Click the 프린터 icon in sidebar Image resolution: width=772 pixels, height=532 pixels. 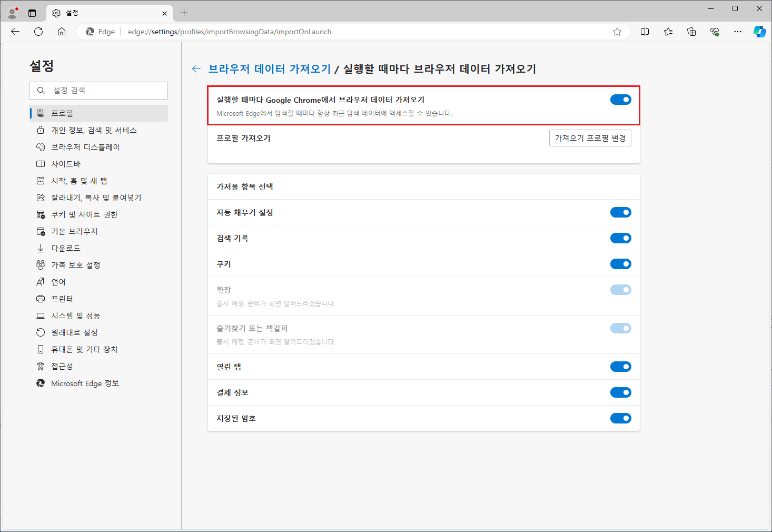click(41, 299)
